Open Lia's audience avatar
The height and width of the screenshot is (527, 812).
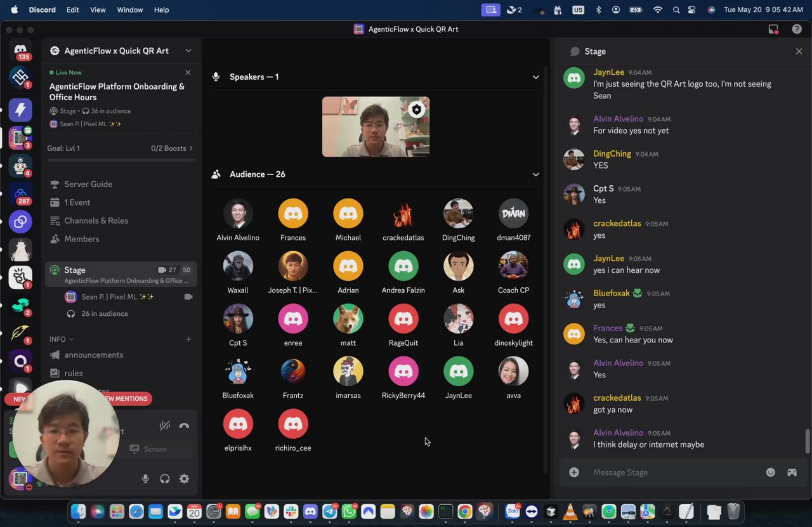459,319
